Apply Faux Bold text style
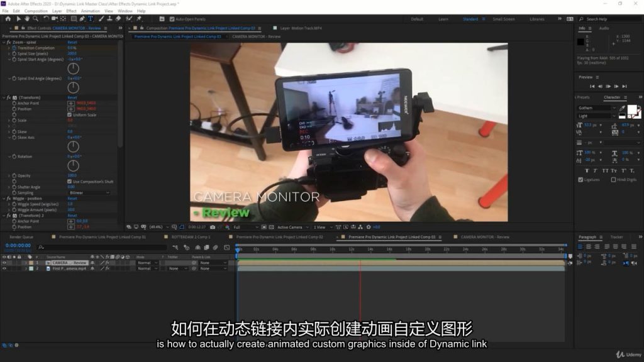This screenshot has height=362, width=644. tap(587, 171)
